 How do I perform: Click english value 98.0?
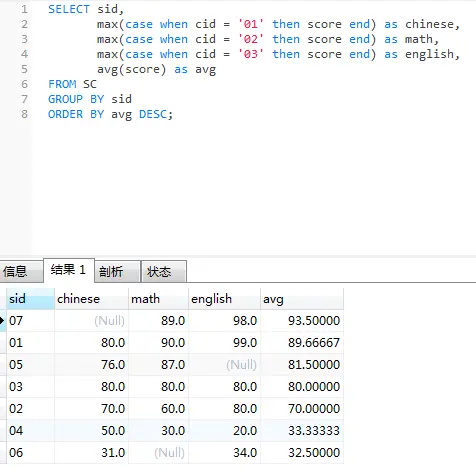click(x=224, y=321)
